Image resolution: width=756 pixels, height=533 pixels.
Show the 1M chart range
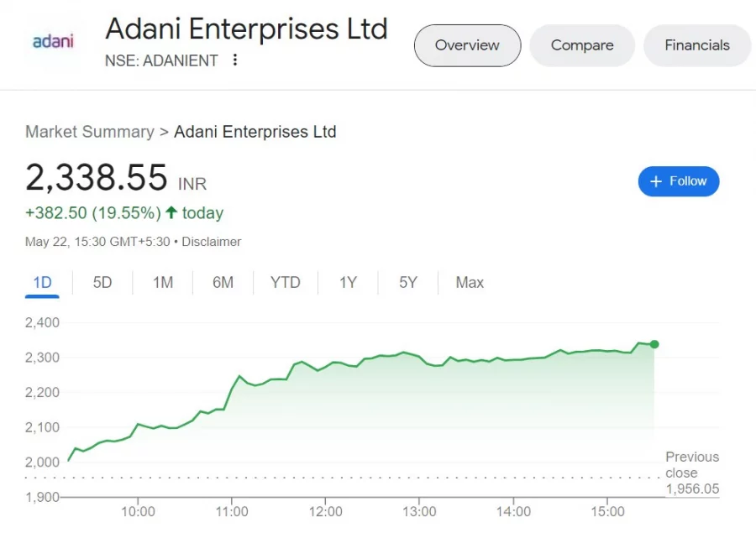(x=162, y=282)
